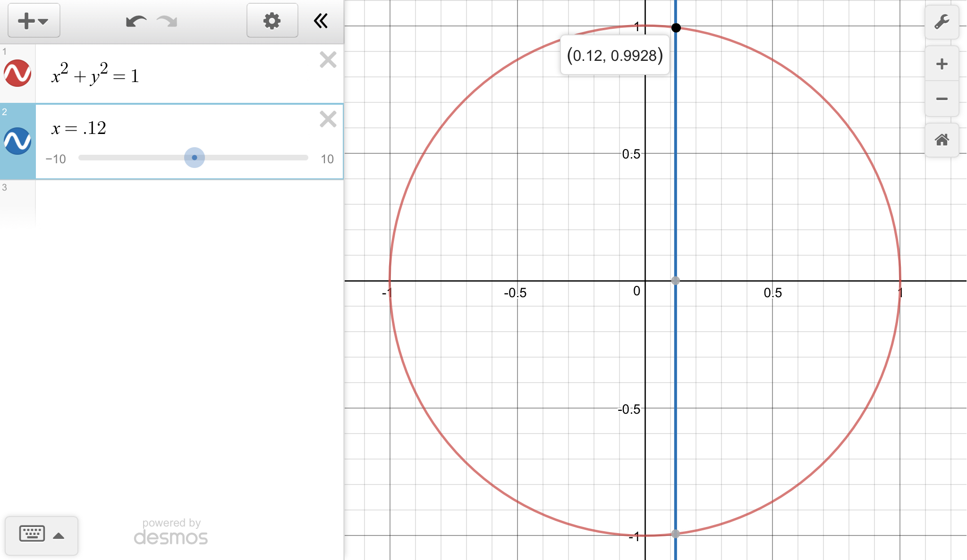967x560 pixels.
Task: Open the gear settings for expression list
Action: (272, 21)
